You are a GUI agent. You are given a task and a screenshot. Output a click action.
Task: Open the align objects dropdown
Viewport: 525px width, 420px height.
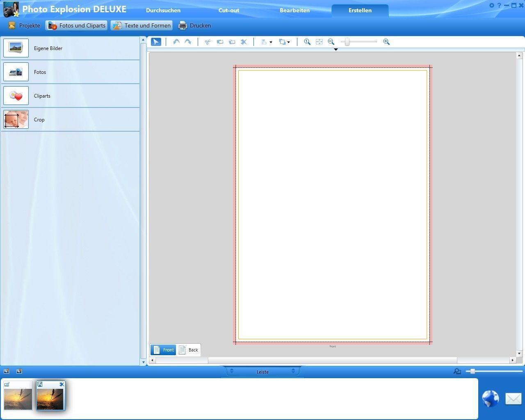[x=267, y=42]
